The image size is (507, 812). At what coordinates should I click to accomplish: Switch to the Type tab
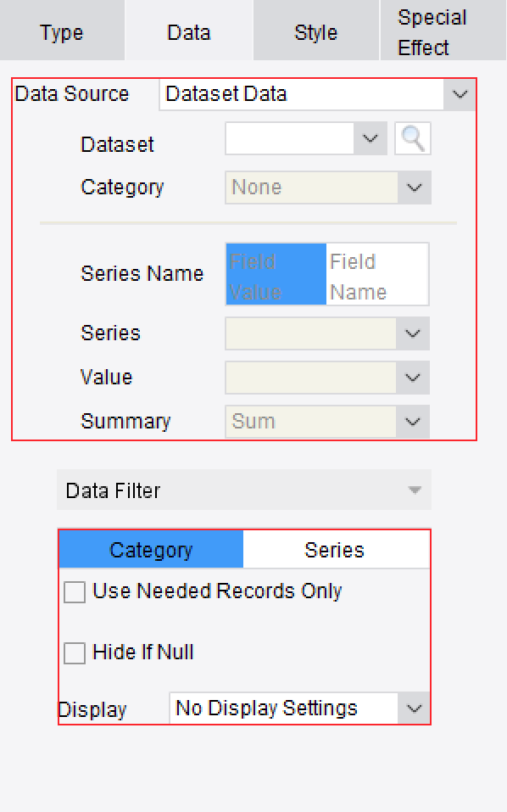coord(60,32)
